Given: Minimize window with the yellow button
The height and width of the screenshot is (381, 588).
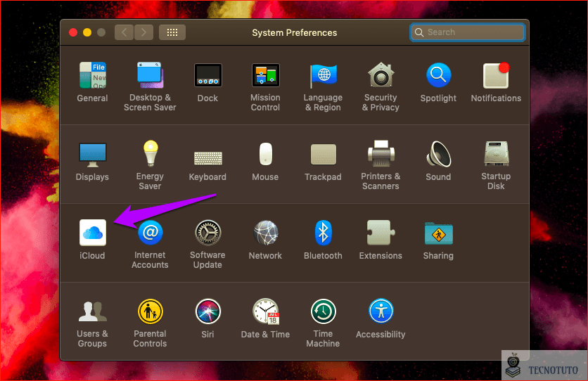Looking at the screenshot, I should tap(87, 32).
